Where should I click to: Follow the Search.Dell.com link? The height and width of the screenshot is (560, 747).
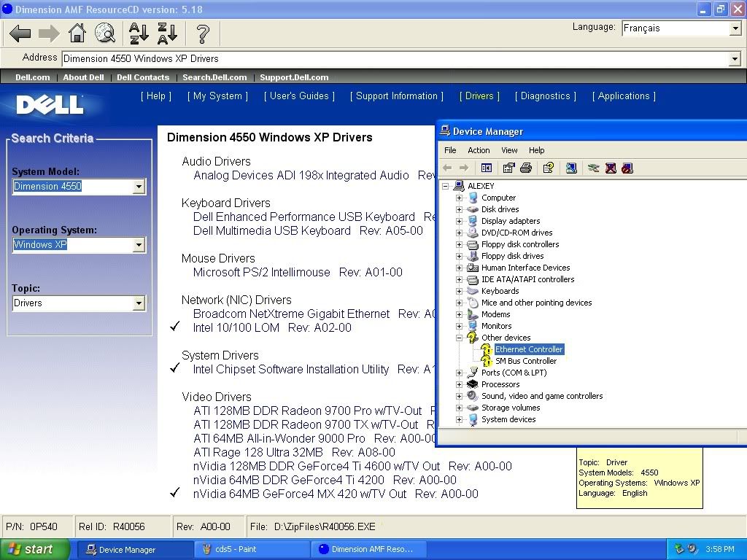(x=214, y=77)
